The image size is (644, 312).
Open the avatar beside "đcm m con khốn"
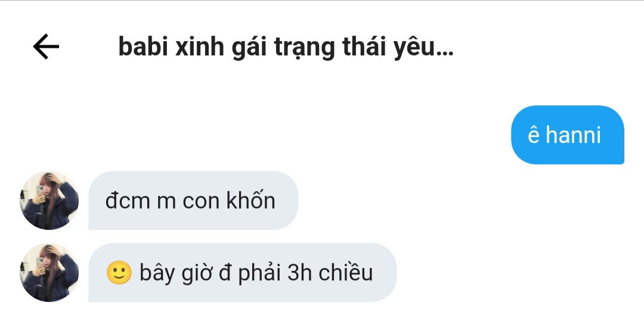tap(49, 201)
